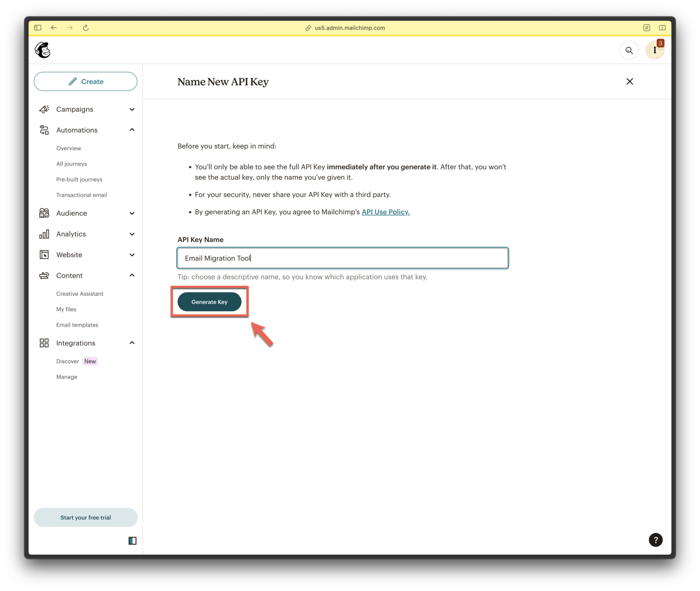Screen dimensions: 700x591
Task: Go to Automations Overview
Action: 68,148
